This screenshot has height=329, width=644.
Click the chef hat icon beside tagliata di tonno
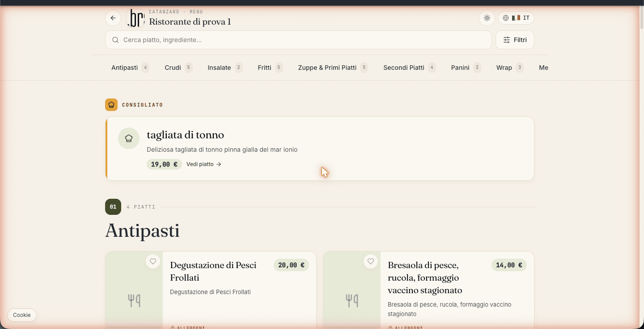(129, 138)
